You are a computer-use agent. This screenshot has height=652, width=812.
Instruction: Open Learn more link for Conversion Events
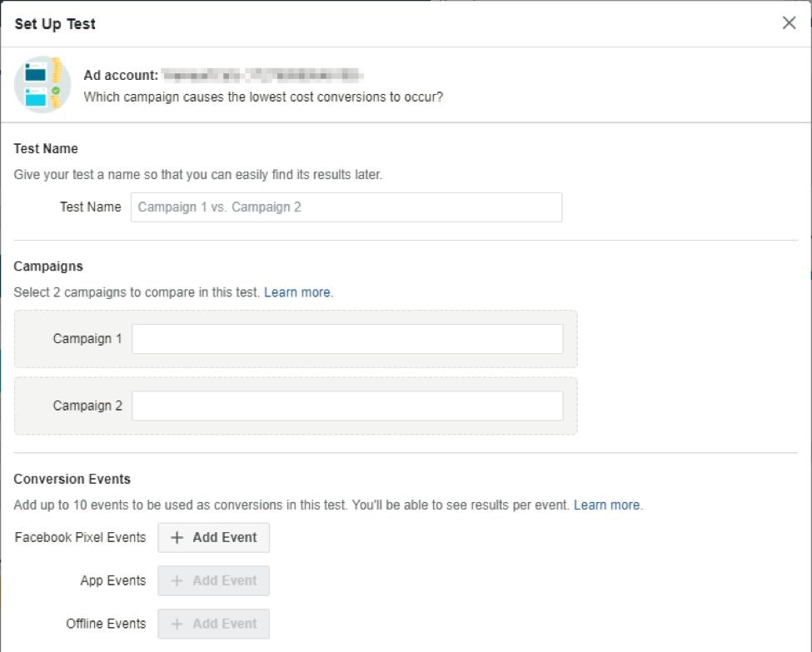607,505
